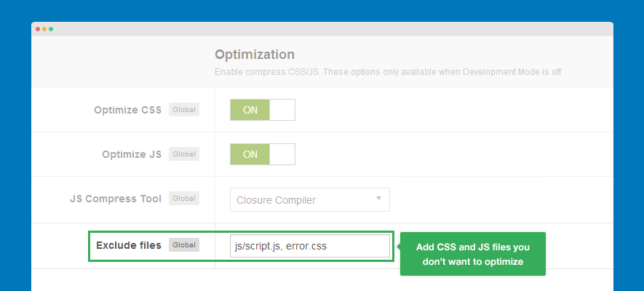
Task: Click the white handle of Optimize CSS switch
Action: pyautogui.click(x=282, y=110)
